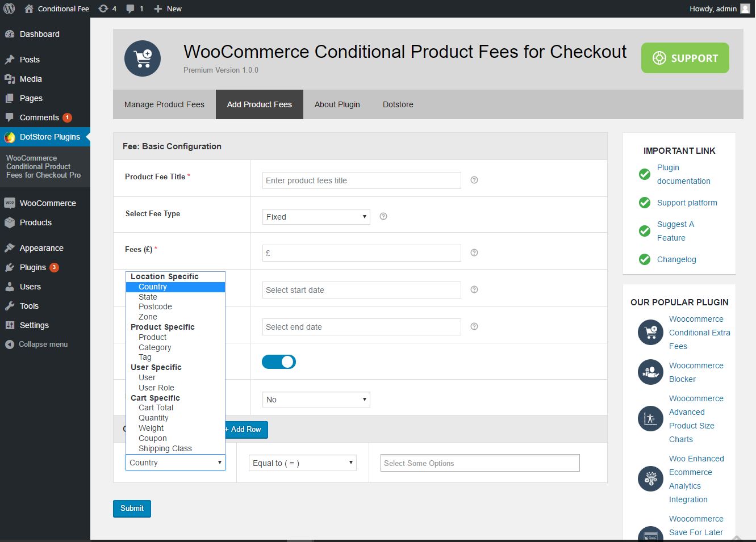Open the Equal to condition dropdown
The width and height of the screenshot is (756, 542).
[303, 463]
